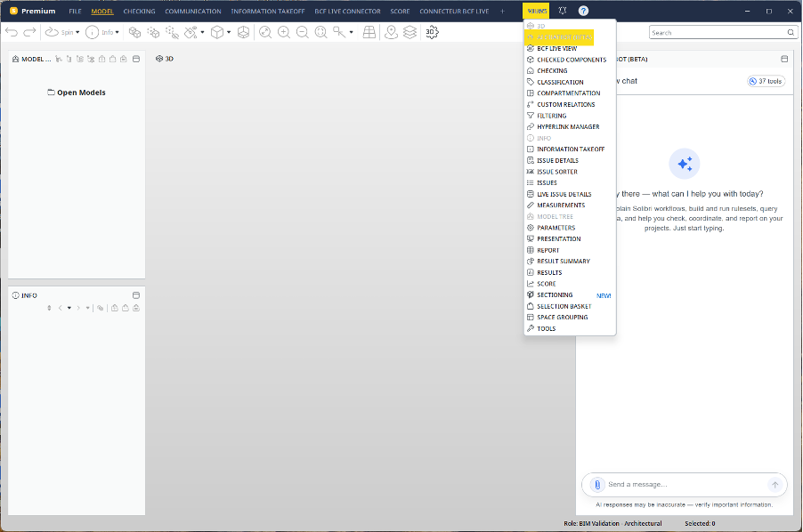Click the dotted-cubes transparency icon in toolbar
The width and height of the screenshot is (803, 532).
[153, 32]
